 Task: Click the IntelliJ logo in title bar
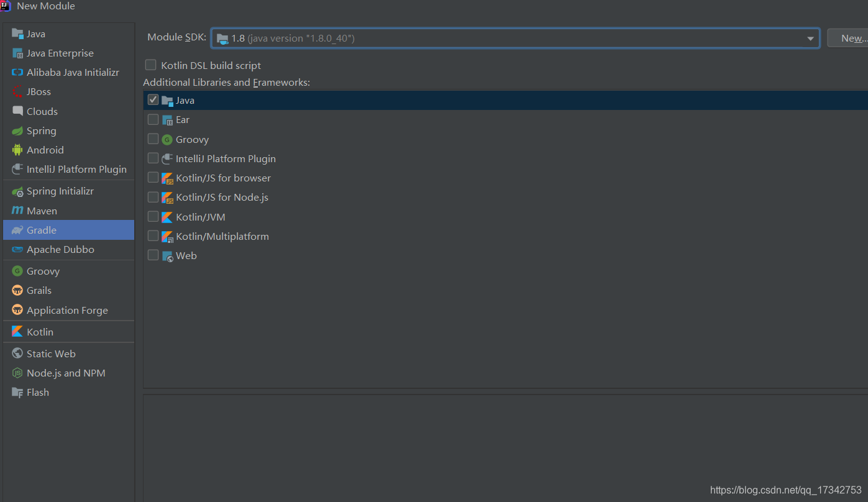pos(6,6)
